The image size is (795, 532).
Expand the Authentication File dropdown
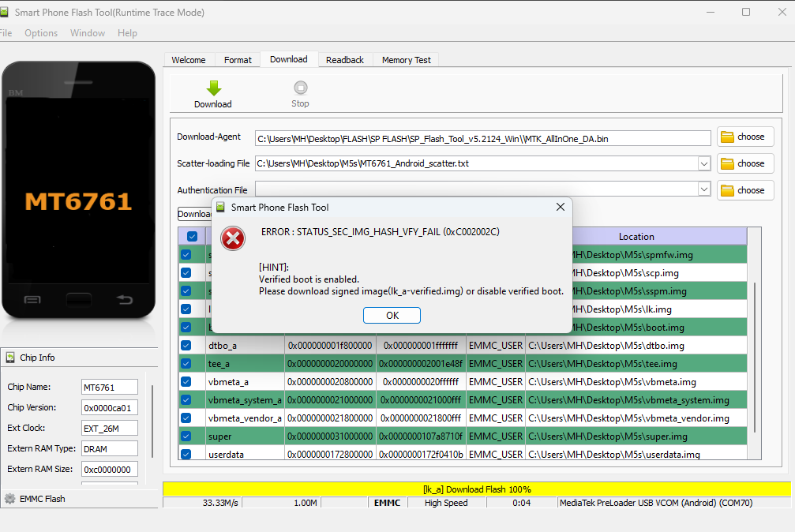[703, 189]
